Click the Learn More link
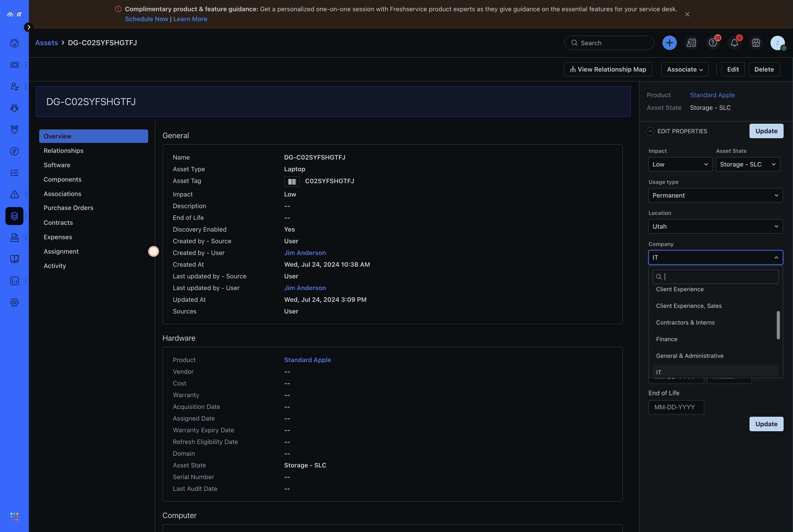Screen dimensions: 793x532 (190, 19)
